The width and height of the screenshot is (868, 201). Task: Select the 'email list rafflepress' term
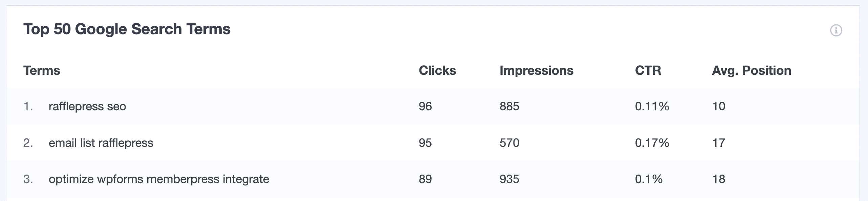[x=101, y=143]
